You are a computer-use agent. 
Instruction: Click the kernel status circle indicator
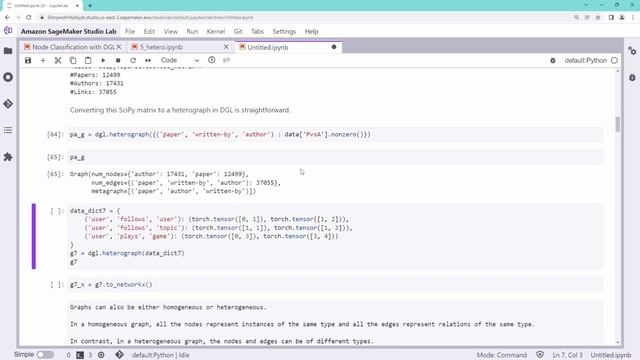coord(614,60)
